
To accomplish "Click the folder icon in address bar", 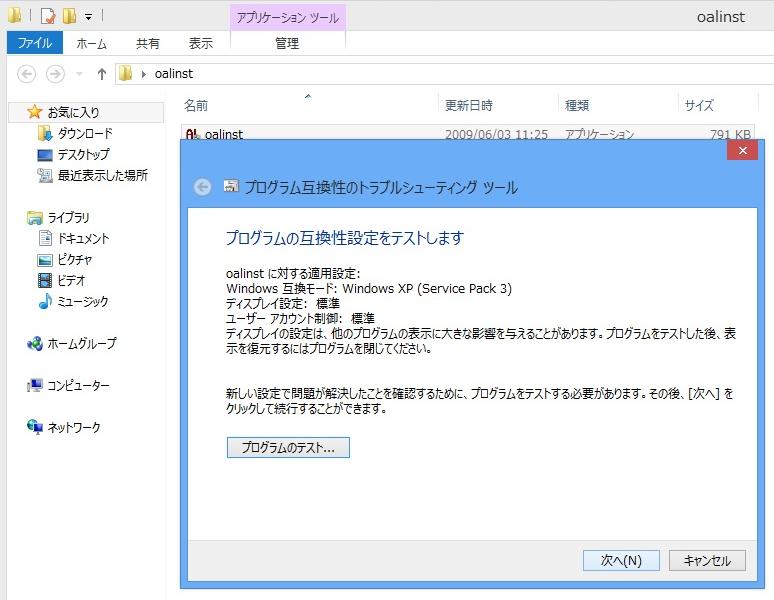I will click(x=126, y=74).
